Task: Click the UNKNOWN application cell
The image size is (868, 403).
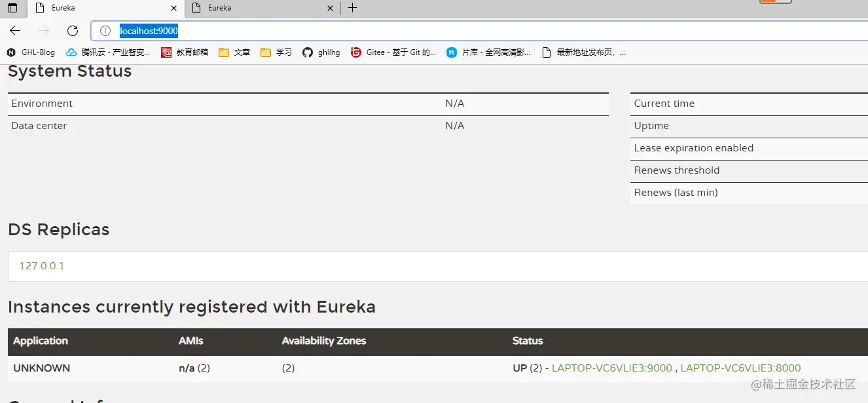Action: point(42,368)
